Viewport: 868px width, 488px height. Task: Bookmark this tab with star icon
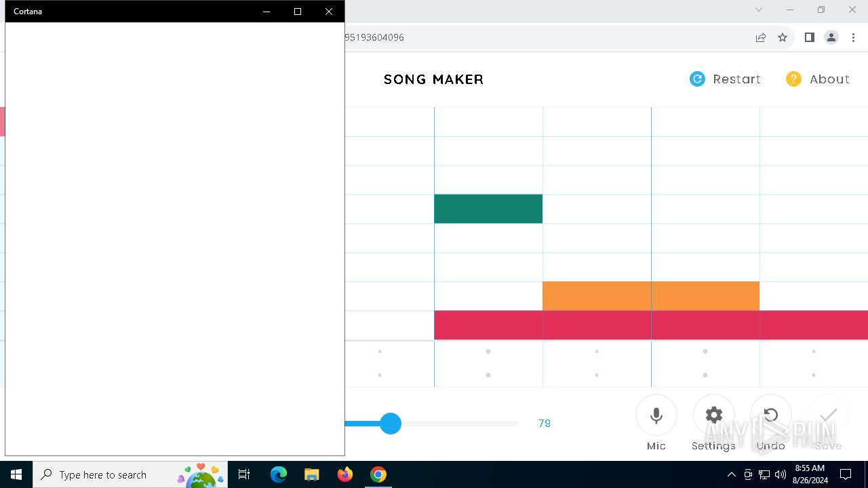[783, 37]
